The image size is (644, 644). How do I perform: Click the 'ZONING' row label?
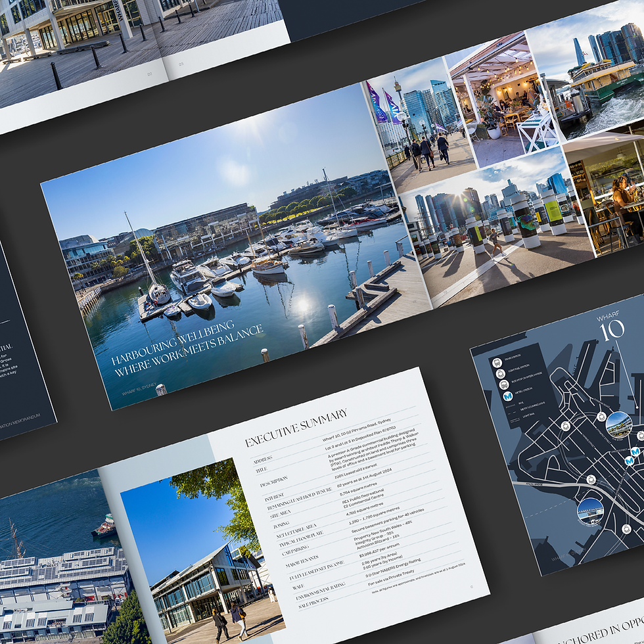coord(281,525)
